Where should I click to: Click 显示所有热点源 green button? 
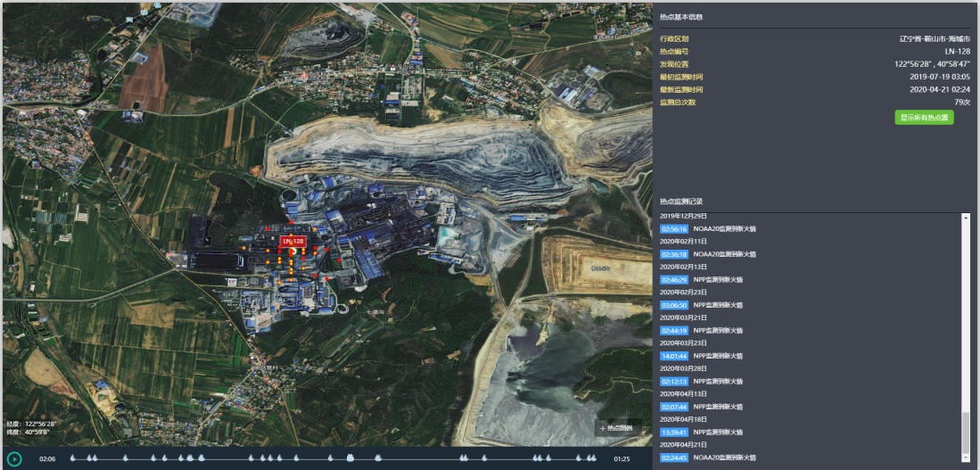pos(924,118)
